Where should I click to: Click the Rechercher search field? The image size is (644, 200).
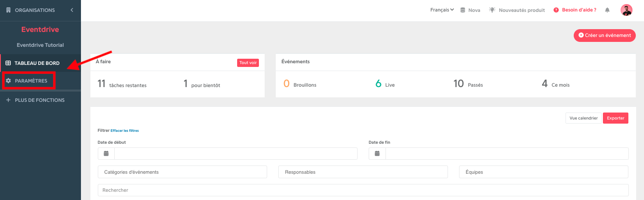coord(363,190)
